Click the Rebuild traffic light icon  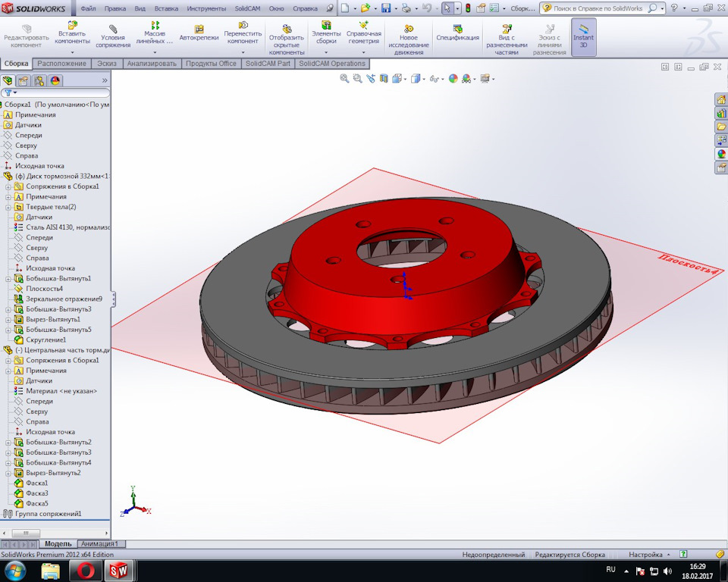(468, 8)
